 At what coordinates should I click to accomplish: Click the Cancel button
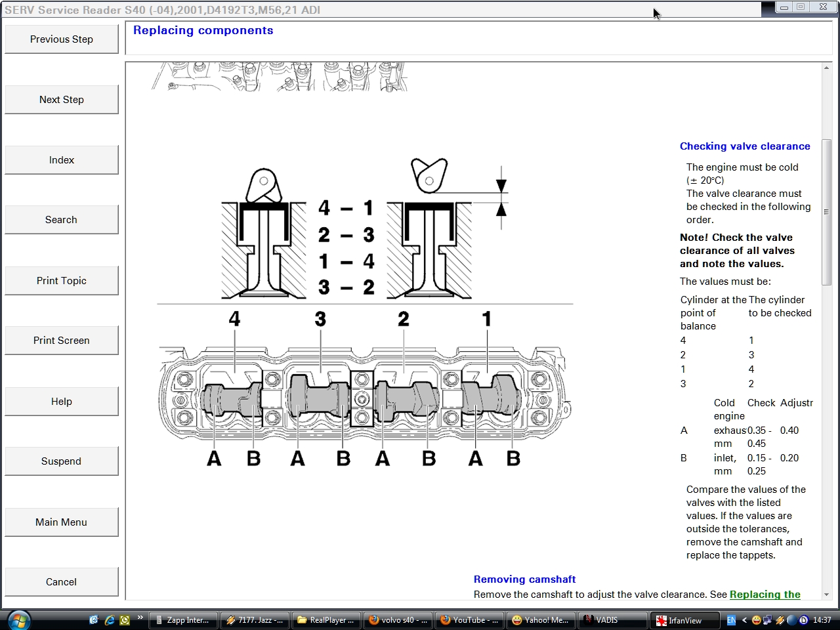62,582
